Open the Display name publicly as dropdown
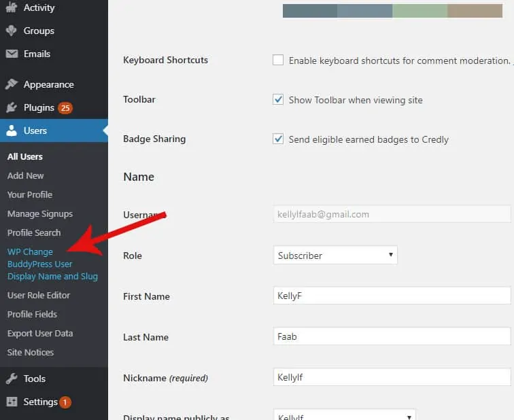The width and height of the screenshot is (514, 420). [345, 415]
